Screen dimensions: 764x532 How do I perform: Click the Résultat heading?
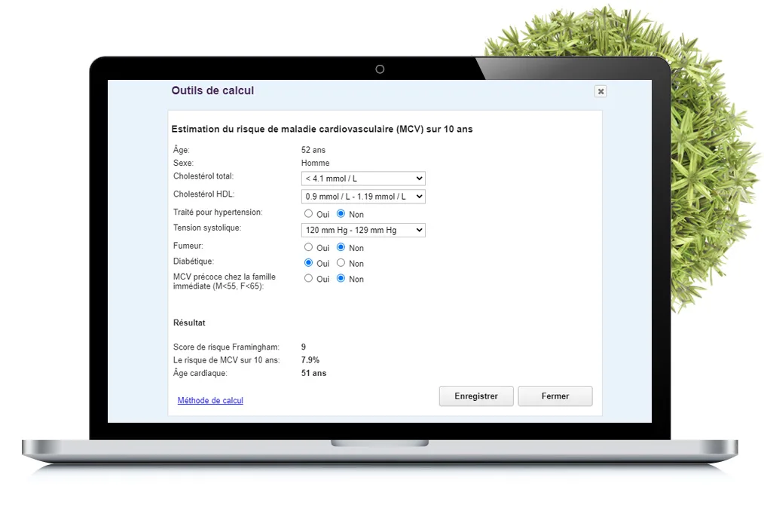[x=189, y=323]
